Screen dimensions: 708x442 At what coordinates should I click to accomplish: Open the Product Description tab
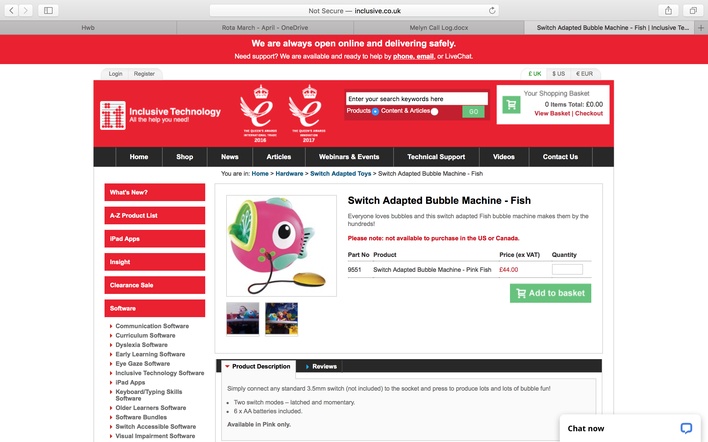pos(259,367)
